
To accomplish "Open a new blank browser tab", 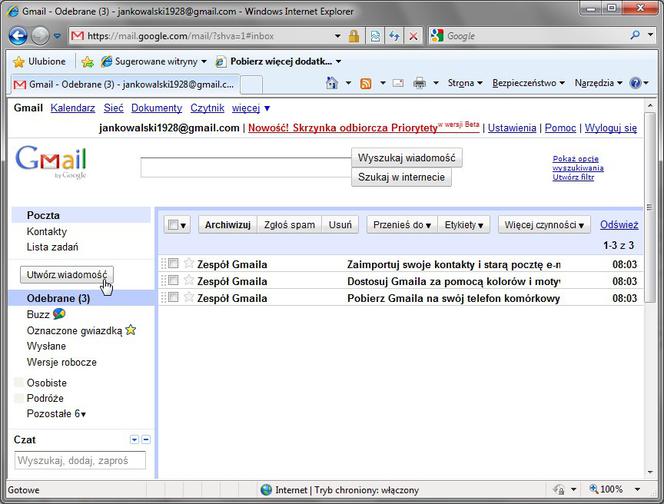I will point(252,85).
